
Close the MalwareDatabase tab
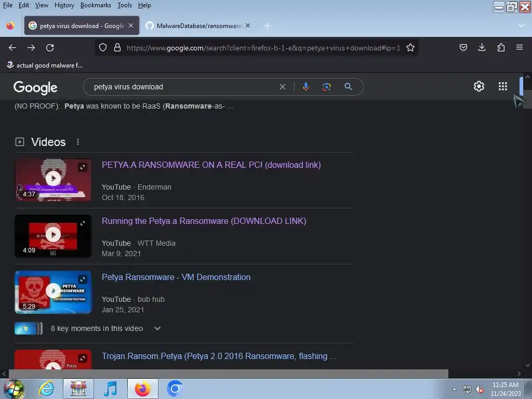248,25
